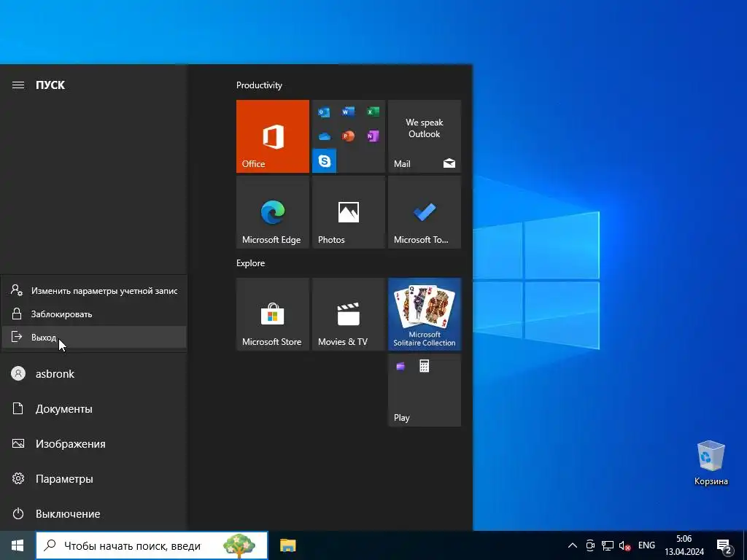Click the Explore group heading
The image size is (747, 560).
pos(251,262)
